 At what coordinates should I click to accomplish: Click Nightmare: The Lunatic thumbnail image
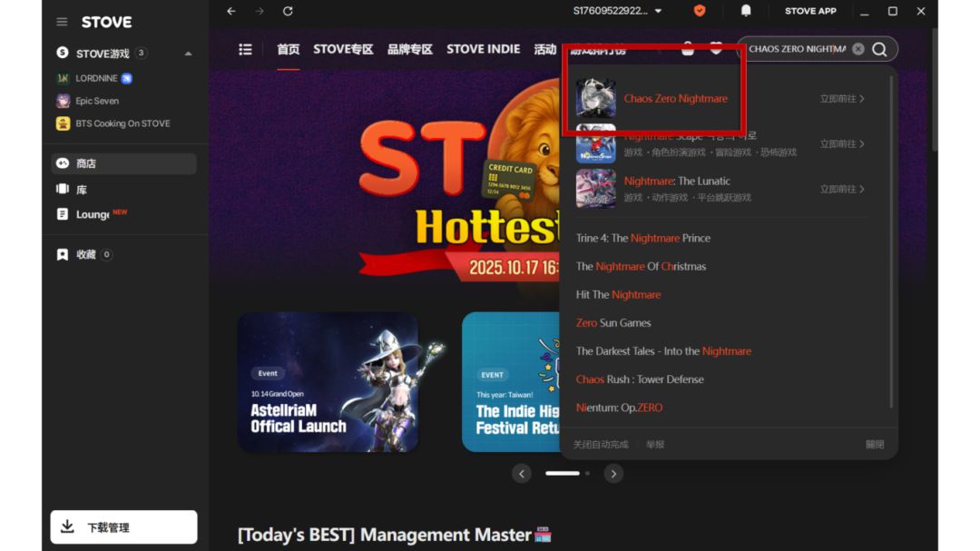[595, 188]
